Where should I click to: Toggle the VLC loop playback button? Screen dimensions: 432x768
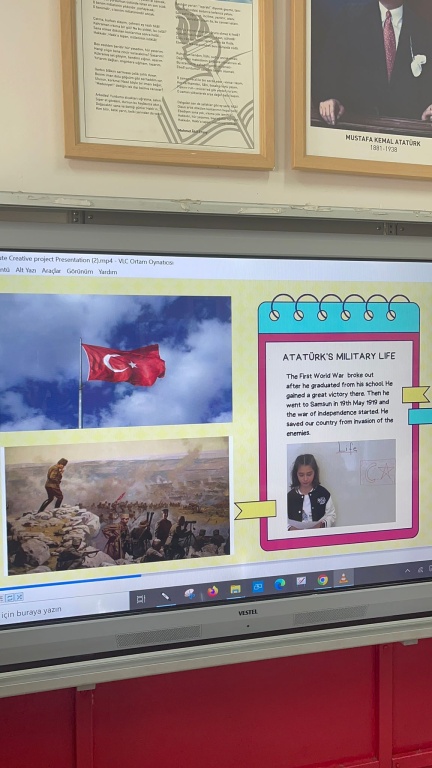click(11, 597)
